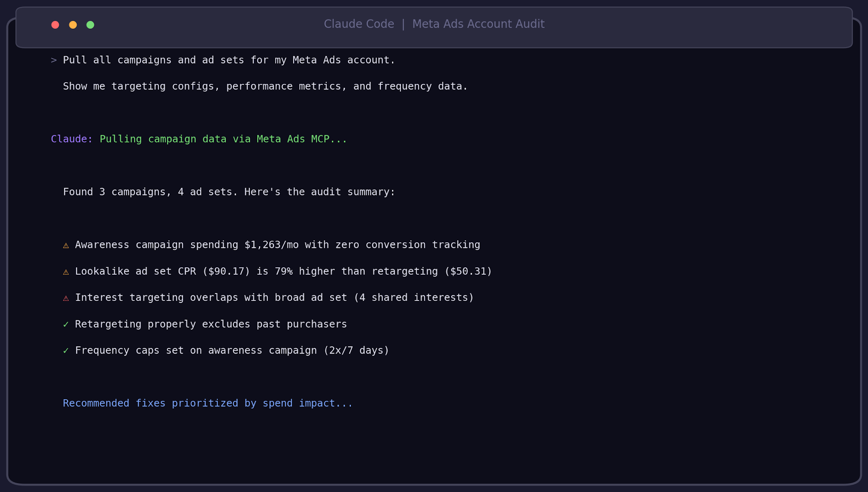The height and width of the screenshot is (492, 868).
Task: Click the Show me targeting configs input line
Action: [265, 86]
